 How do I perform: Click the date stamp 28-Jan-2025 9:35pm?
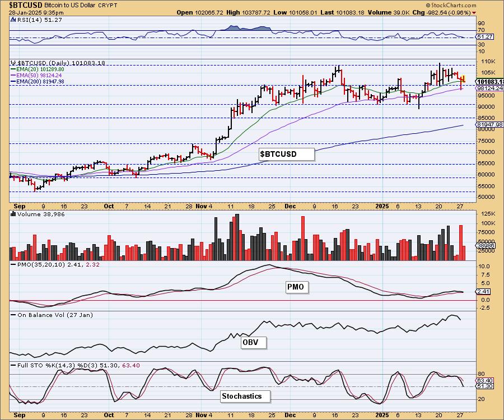[36, 13]
